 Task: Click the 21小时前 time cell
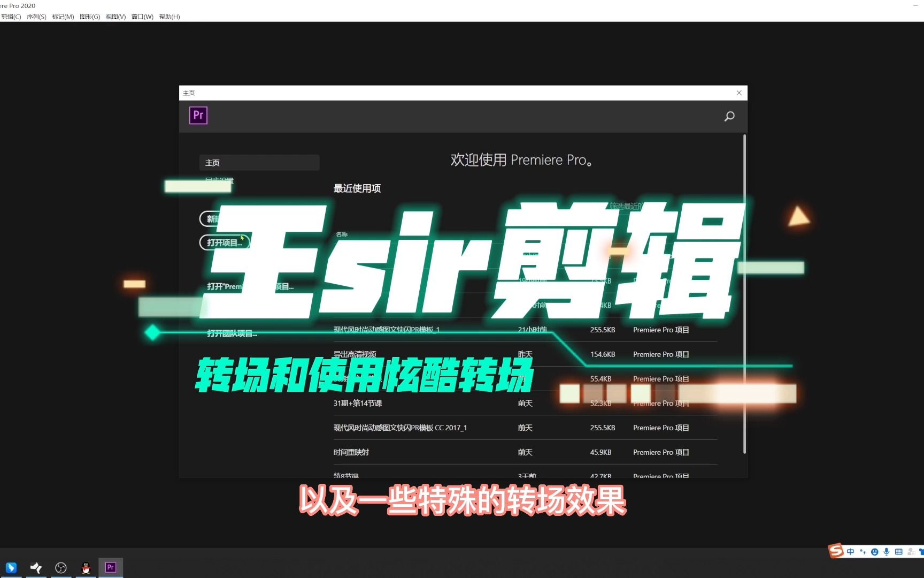pos(533,330)
